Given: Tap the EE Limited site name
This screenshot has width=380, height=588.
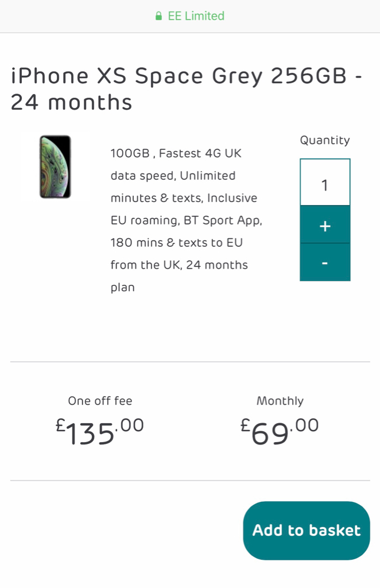Looking at the screenshot, I should click(x=196, y=16).
